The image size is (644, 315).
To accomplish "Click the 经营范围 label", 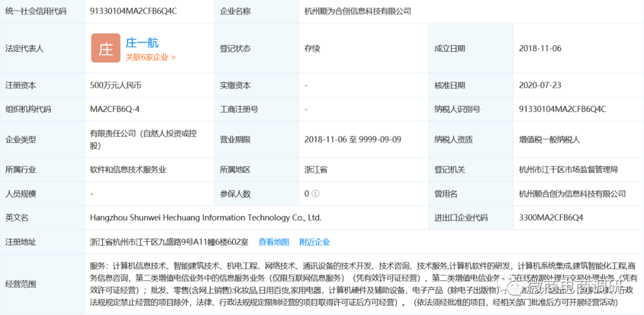I will pos(20,284).
